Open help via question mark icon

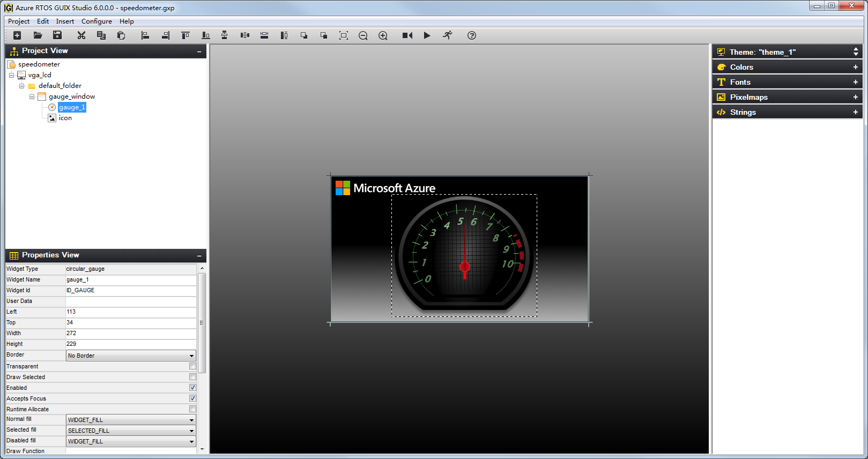472,35
